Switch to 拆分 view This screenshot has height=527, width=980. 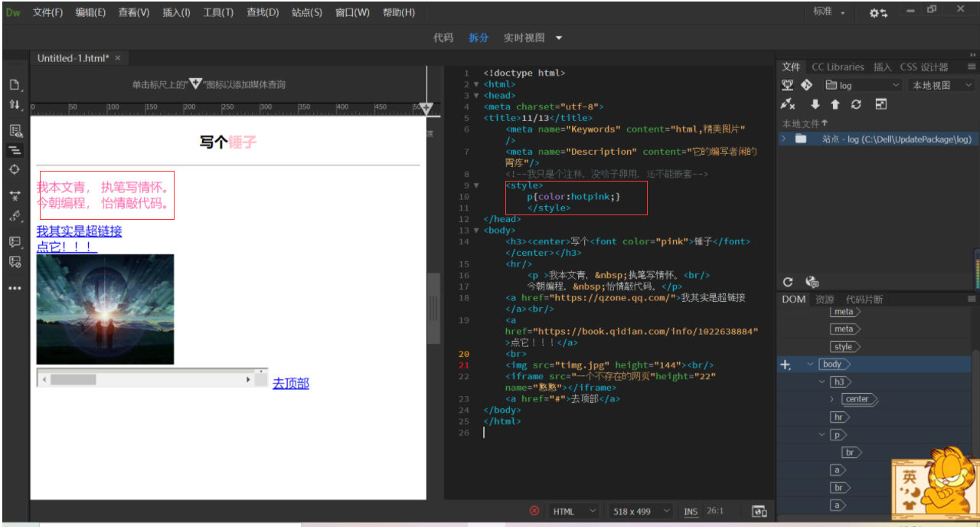(x=479, y=38)
